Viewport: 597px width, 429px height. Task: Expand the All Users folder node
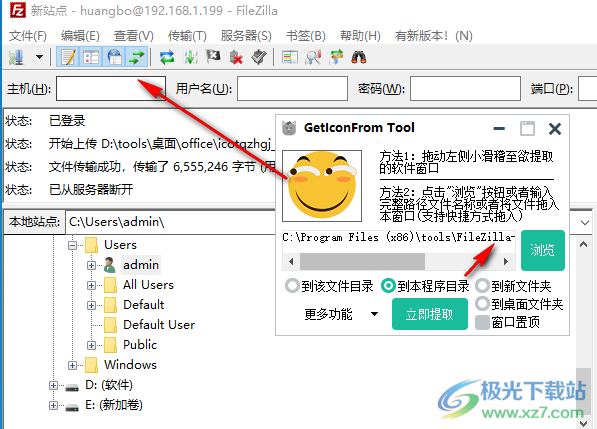click(91, 285)
